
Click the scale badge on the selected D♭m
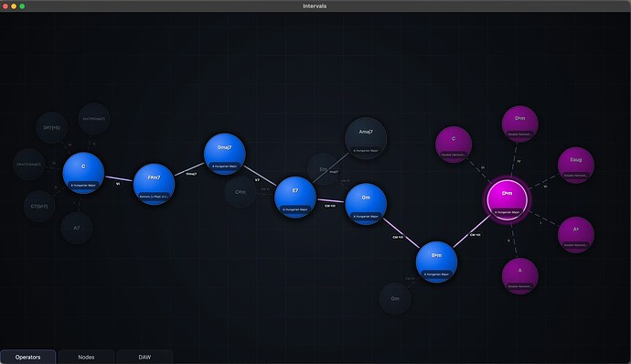[x=507, y=212]
